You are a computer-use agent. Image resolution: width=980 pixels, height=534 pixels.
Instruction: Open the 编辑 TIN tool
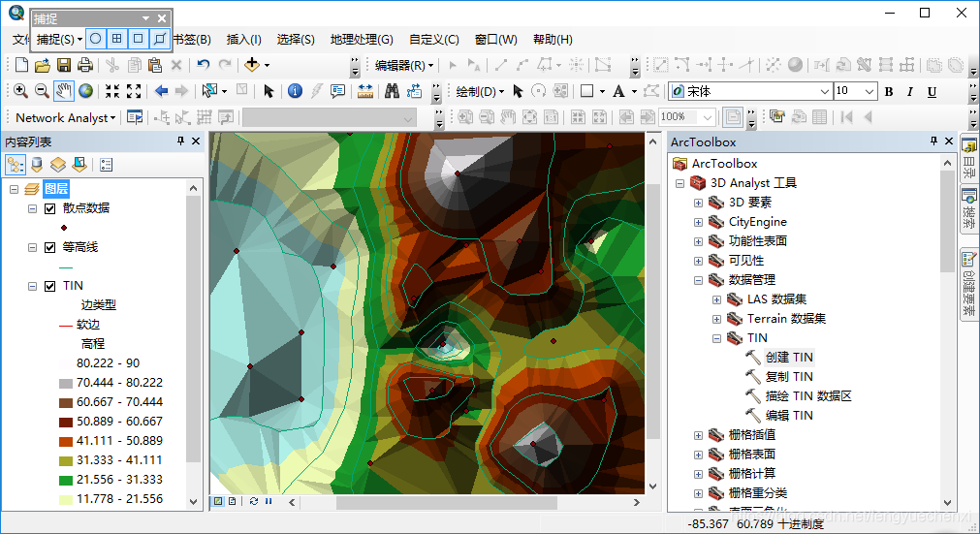(789, 416)
